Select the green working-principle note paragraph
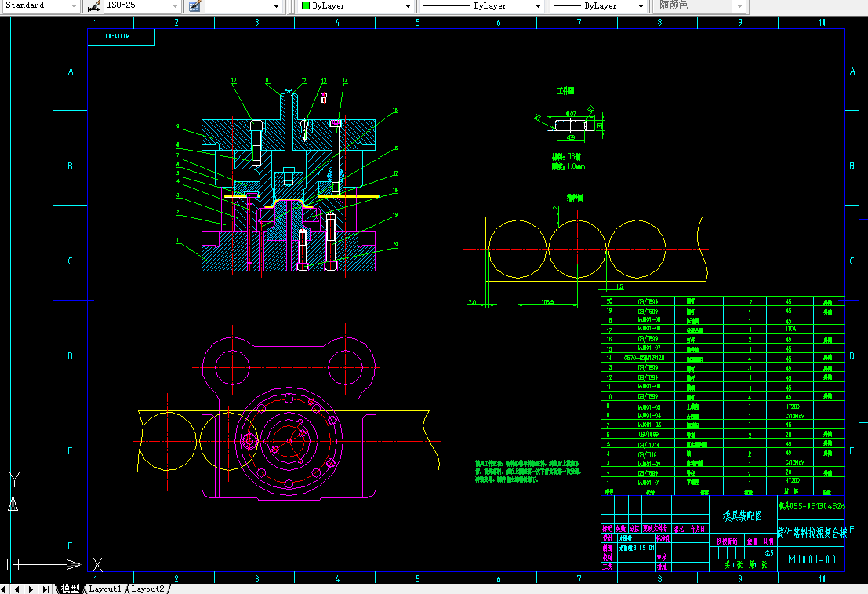Viewport: 868px width, 594px height. (528, 471)
